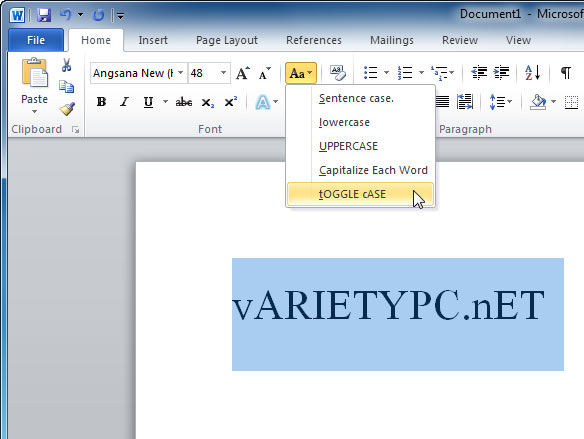Copy the selection with the copy icon
The width and height of the screenshot is (584, 439).
[67, 87]
